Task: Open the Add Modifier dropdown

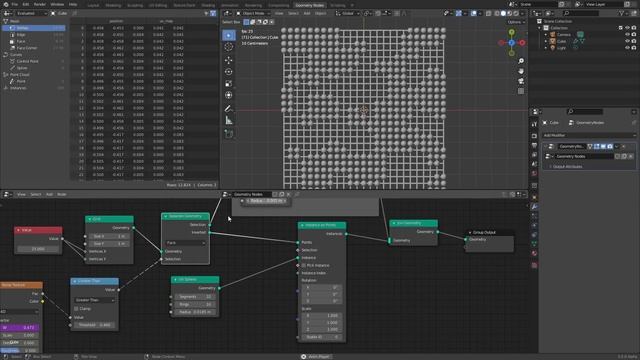Action: (x=589, y=135)
